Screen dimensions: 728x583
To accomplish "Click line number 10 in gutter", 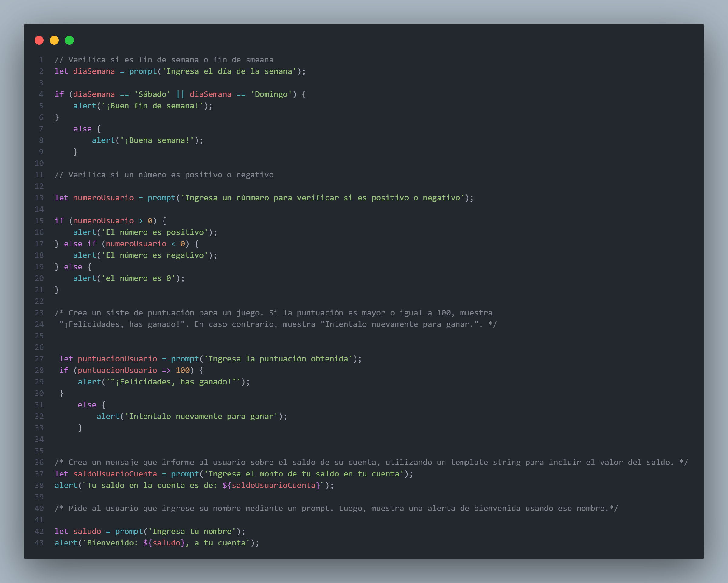I will (x=39, y=163).
